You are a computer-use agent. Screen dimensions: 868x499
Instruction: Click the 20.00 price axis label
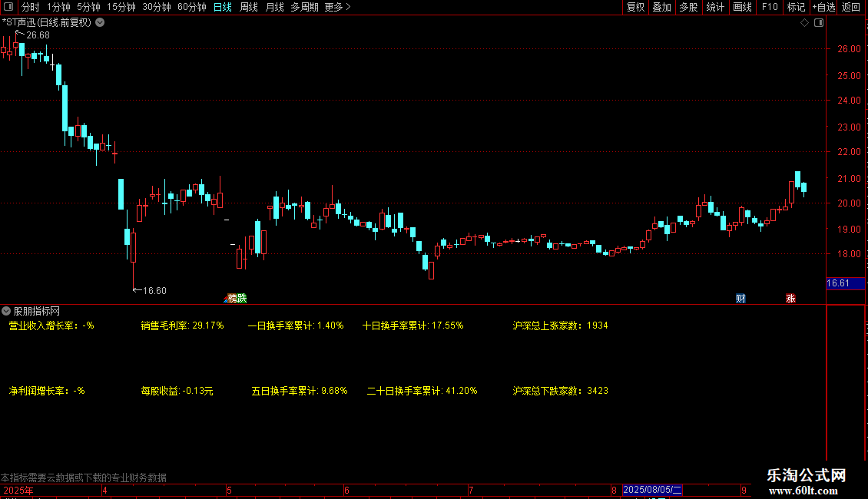(x=849, y=203)
